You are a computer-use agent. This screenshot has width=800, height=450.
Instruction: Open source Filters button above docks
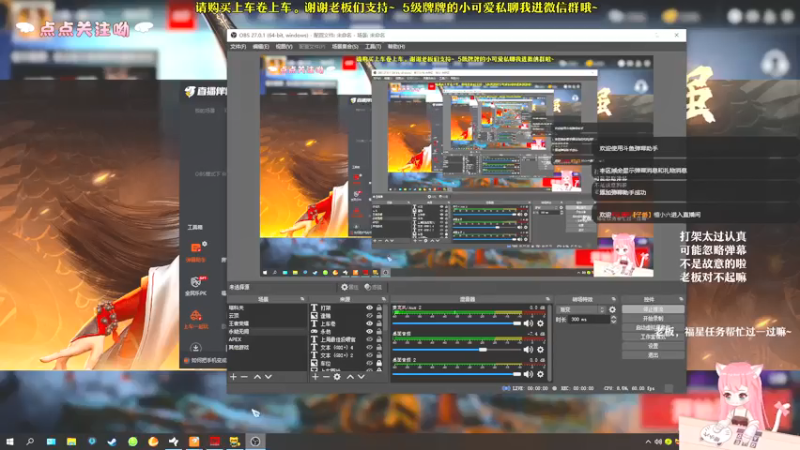pos(373,288)
